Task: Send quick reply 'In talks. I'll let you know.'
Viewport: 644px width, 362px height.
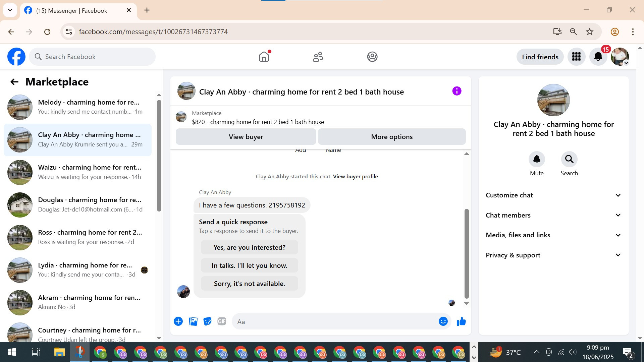Action: (x=249, y=265)
